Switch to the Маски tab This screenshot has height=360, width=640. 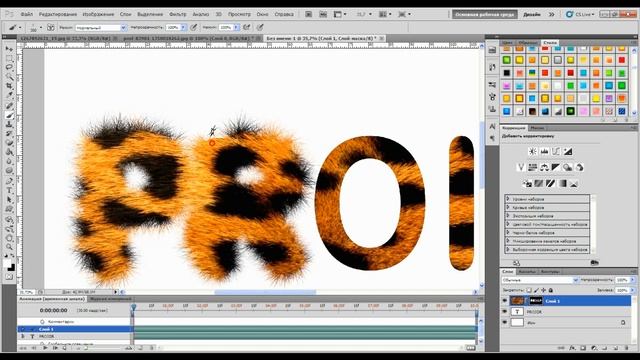tap(537, 128)
